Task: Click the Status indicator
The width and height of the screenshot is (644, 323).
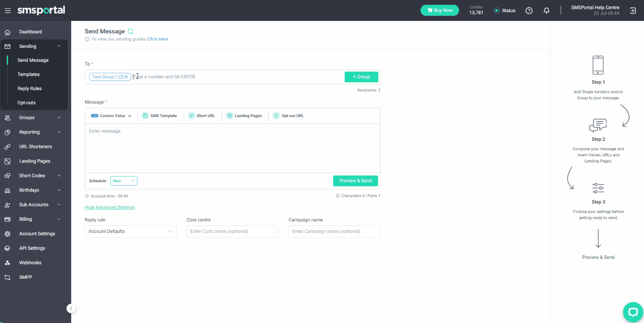Action: pos(504,10)
